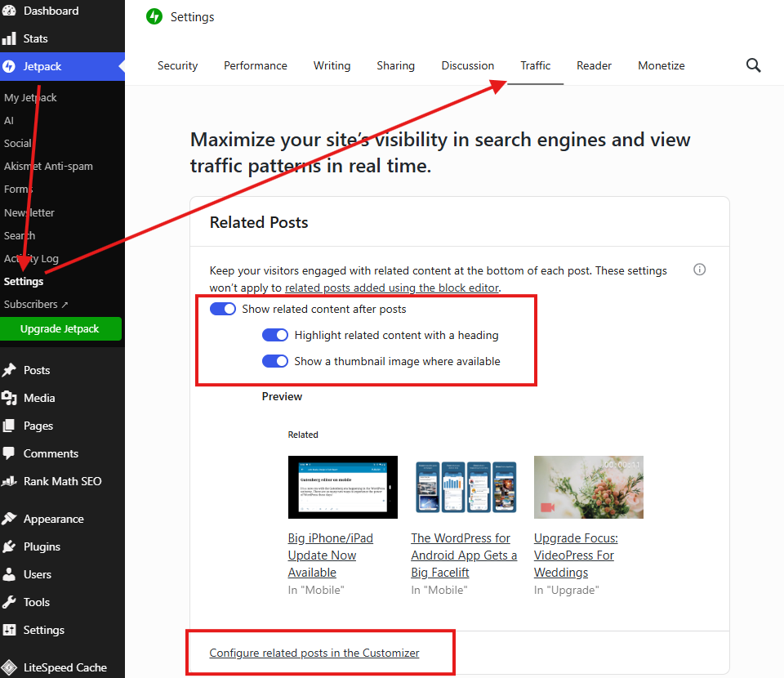784x678 pixels.
Task: Switch to the Writing tab
Action: point(332,65)
